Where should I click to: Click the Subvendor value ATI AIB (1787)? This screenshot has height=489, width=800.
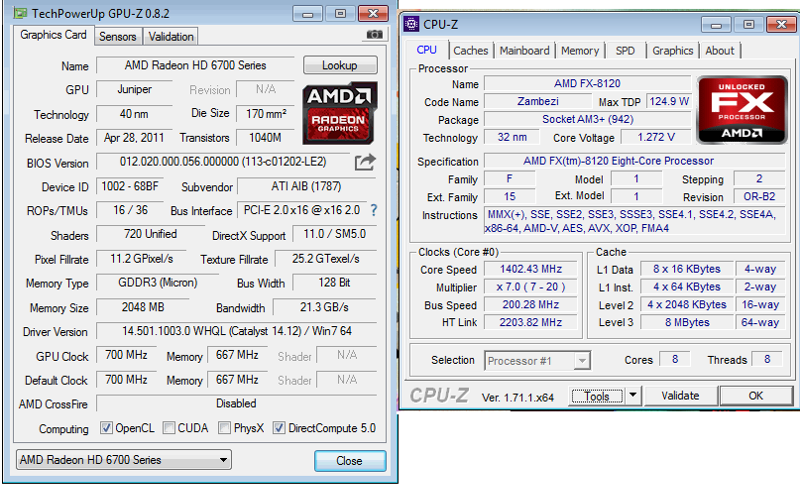306,186
